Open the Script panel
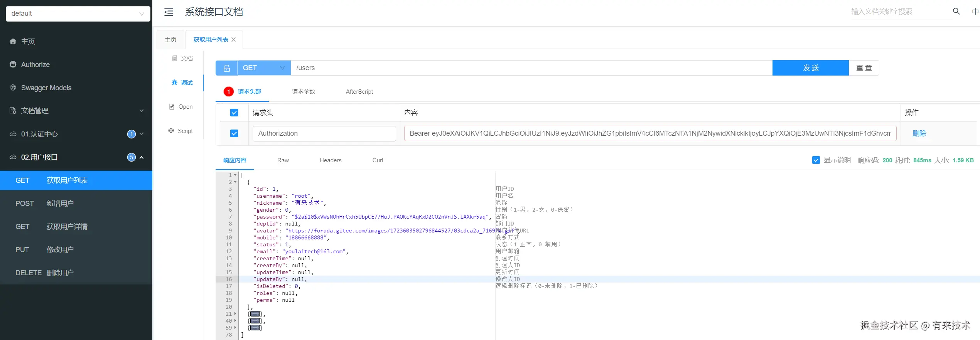980x340 pixels. [x=180, y=131]
